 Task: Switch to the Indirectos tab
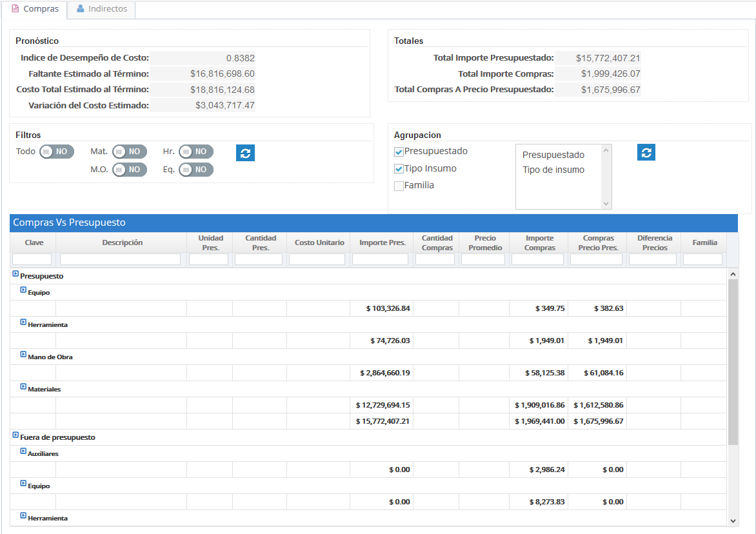pos(101,9)
